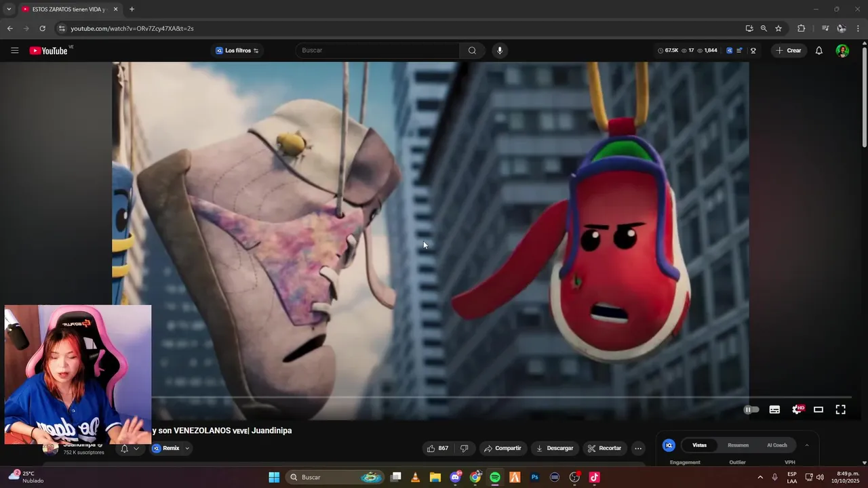Click the install app icon in address bar
Viewport: 868px width, 488px height.
tap(749, 28)
